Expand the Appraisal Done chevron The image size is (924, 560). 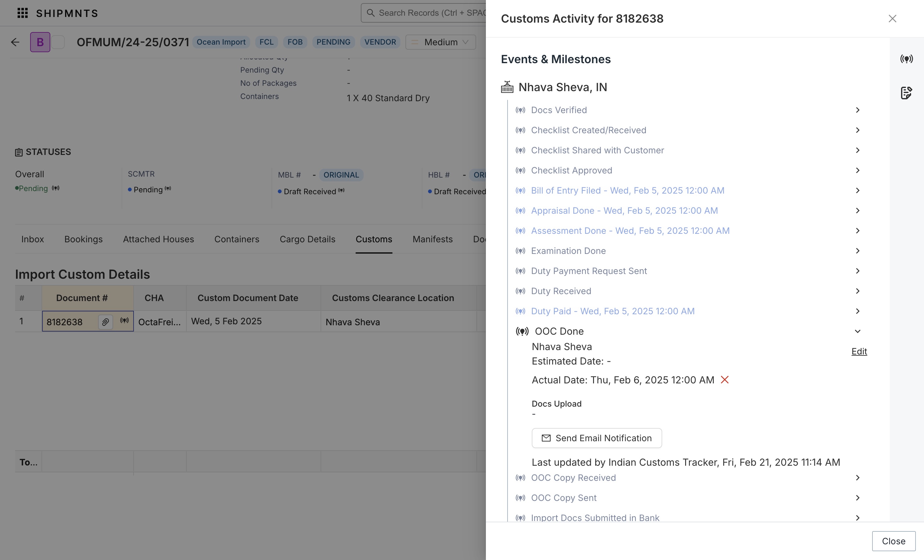pyautogui.click(x=858, y=211)
